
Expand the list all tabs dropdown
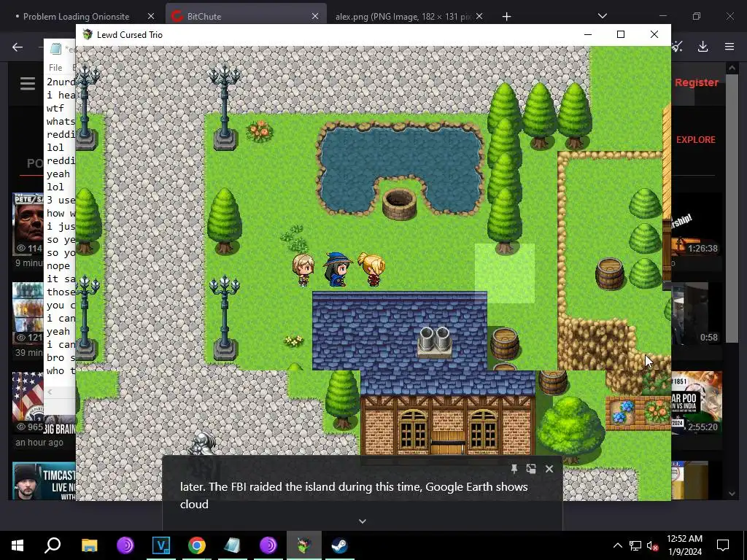602,16
